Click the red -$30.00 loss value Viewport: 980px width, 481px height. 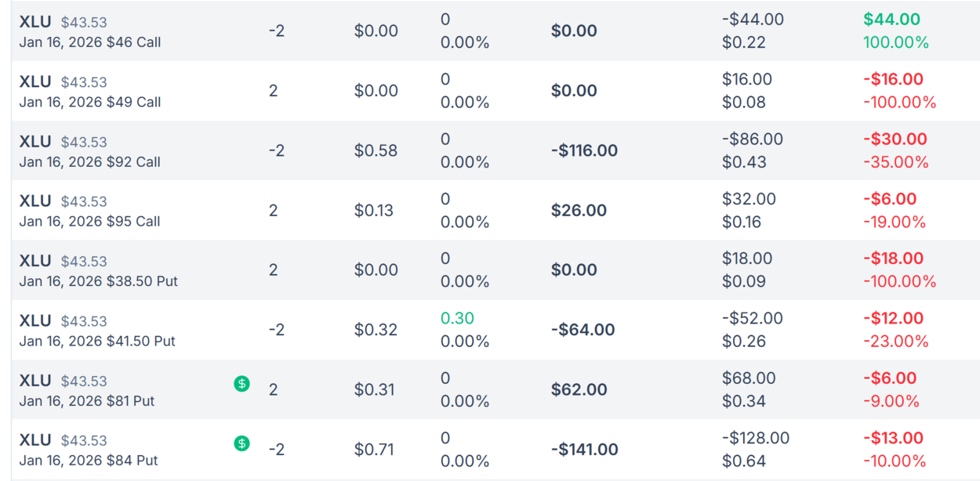point(895,139)
